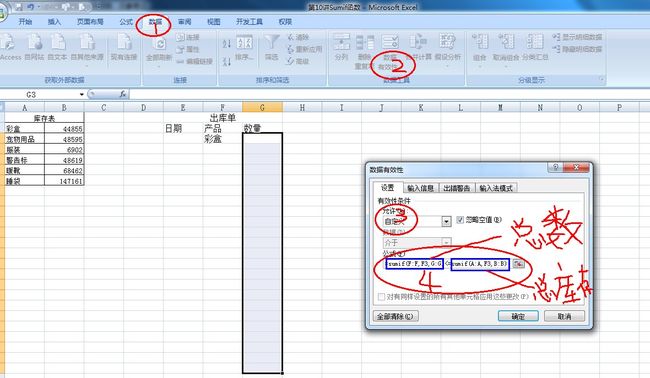Click Hide Detail (隐藏明细数据)
Viewport: 650px width, 378px height.
[x=577, y=49]
